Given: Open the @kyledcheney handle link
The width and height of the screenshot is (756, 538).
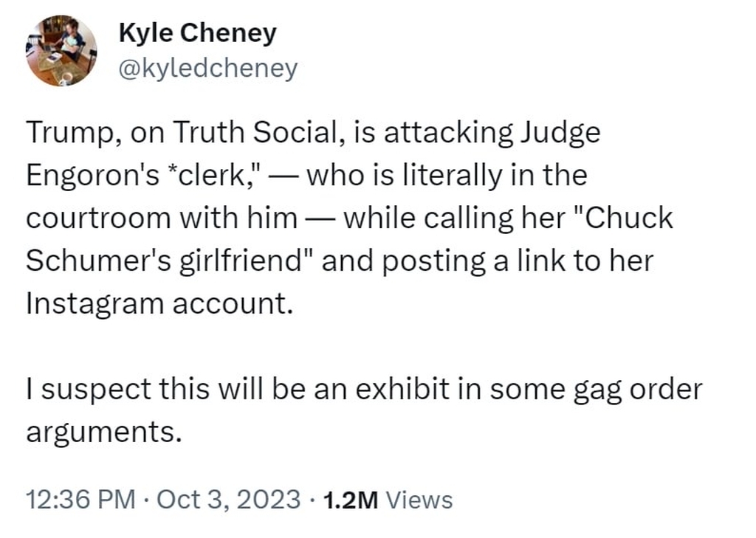Looking at the screenshot, I should coord(207,69).
